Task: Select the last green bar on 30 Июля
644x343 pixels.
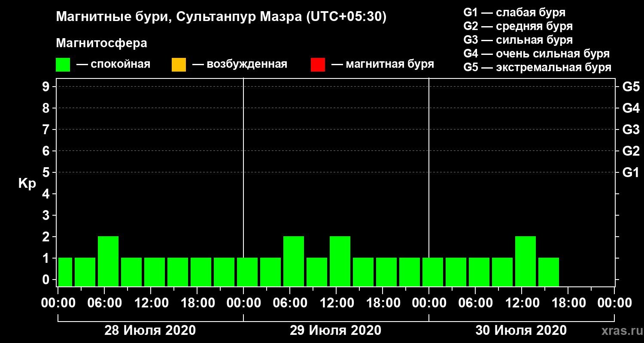Action: click(x=549, y=272)
